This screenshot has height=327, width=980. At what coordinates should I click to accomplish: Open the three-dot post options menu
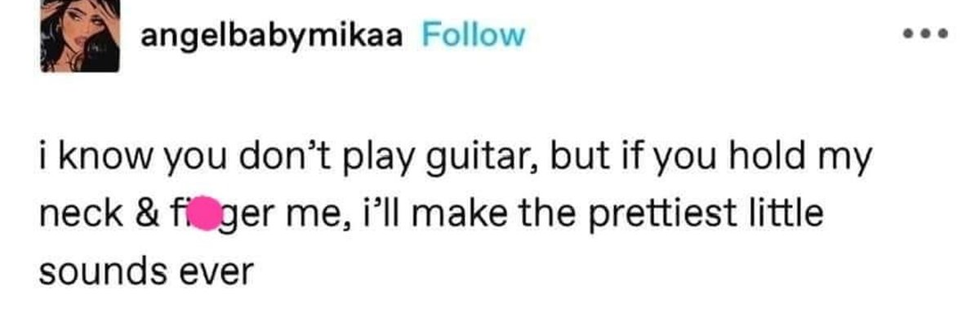pos(924,34)
